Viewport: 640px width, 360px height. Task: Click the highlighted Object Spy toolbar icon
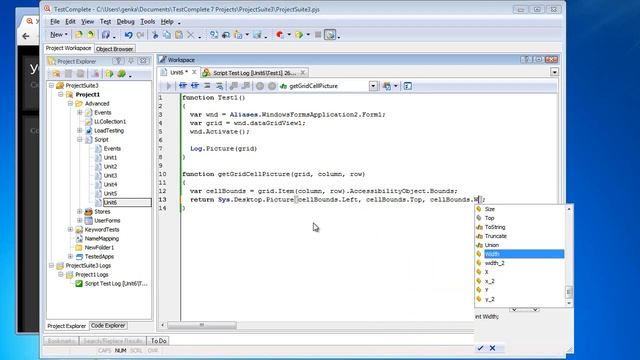pos(330,35)
